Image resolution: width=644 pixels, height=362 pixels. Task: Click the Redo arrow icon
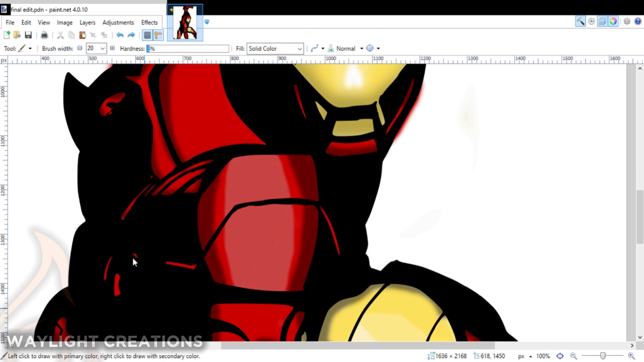[x=131, y=35]
